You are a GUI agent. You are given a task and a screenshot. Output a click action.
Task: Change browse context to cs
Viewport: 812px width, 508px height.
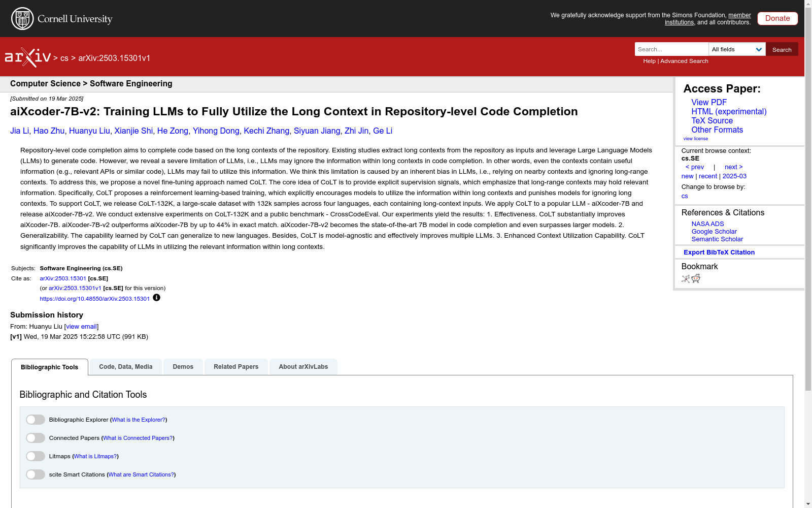pos(685,196)
